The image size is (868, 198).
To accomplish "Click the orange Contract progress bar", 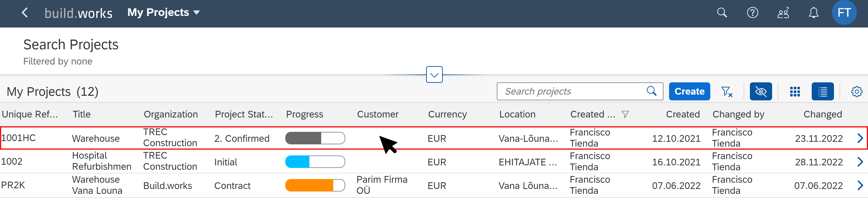I will coord(315,185).
